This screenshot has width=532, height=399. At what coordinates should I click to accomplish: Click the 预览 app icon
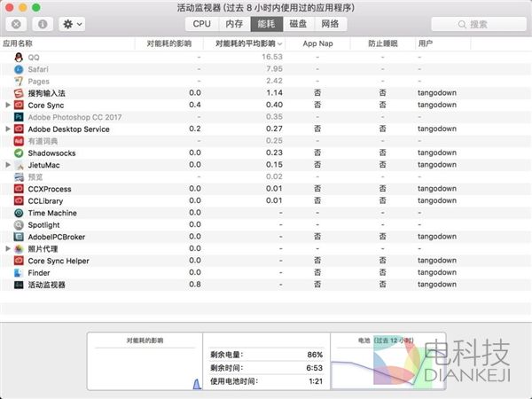(19, 176)
